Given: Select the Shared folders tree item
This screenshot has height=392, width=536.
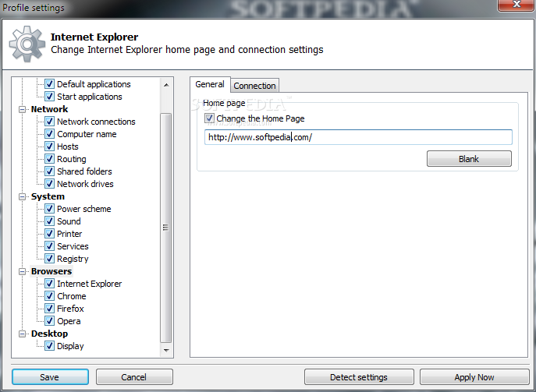Looking at the screenshot, I should pyautogui.click(x=84, y=171).
